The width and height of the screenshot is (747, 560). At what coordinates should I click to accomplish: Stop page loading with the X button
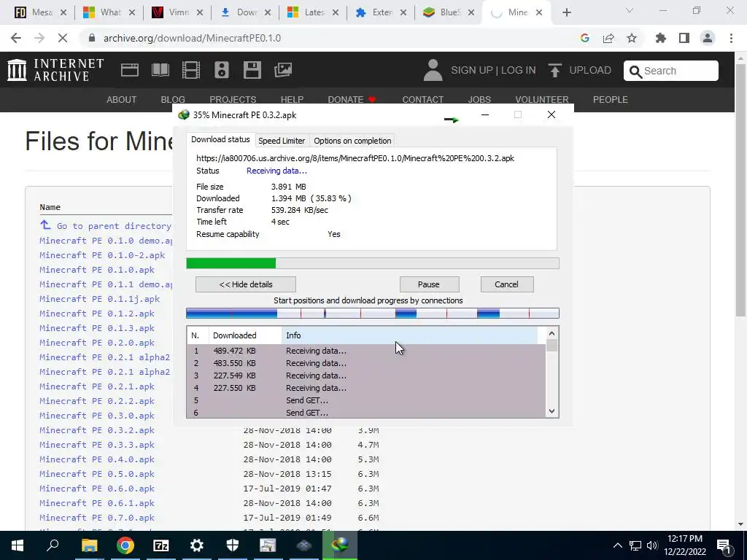click(x=63, y=38)
